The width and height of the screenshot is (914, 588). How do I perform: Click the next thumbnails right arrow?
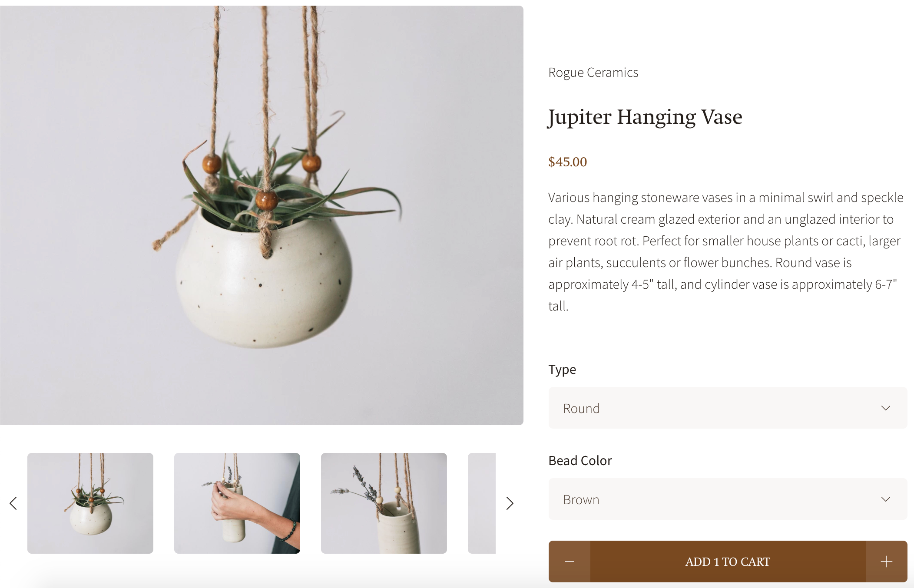pos(510,503)
